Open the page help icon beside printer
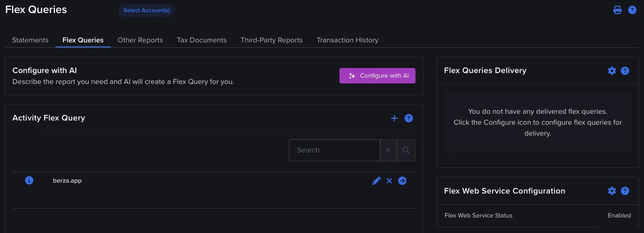 point(632,10)
